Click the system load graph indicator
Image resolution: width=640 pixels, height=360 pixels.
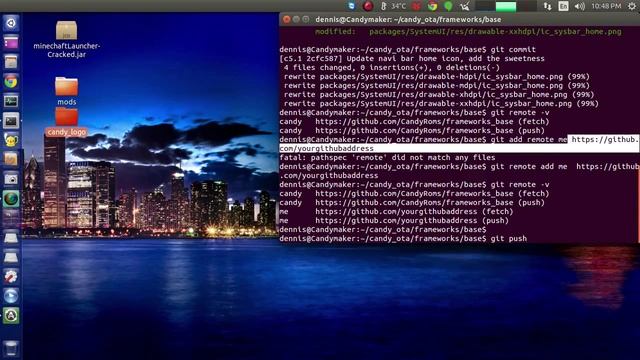[x=506, y=6]
